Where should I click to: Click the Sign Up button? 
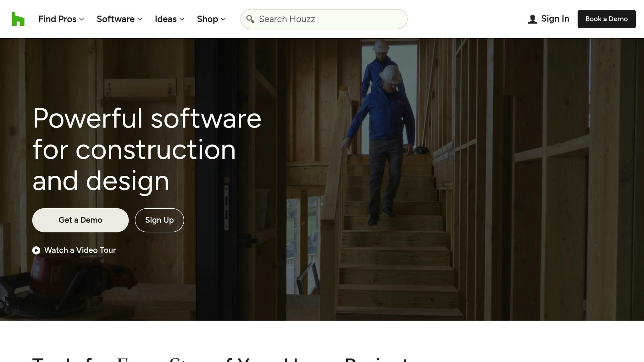point(159,220)
